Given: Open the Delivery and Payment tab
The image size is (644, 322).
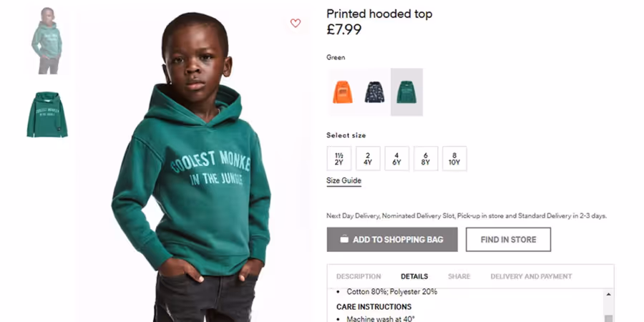Looking at the screenshot, I should coord(531,276).
